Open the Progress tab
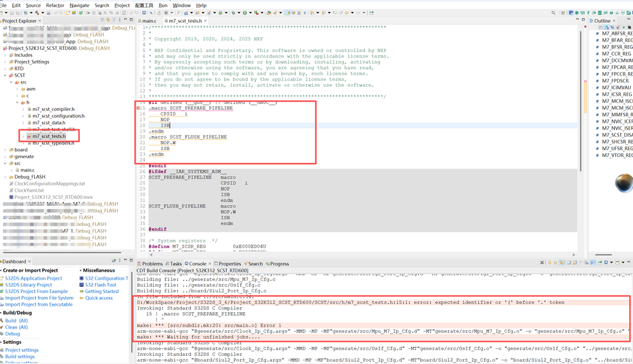This screenshot has width=633, height=364. (278, 263)
